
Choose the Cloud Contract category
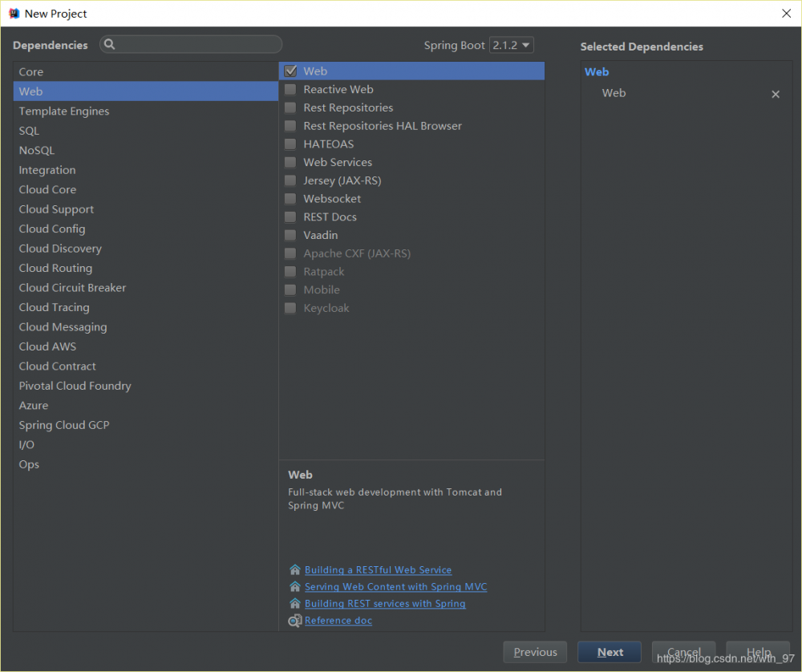pyautogui.click(x=146, y=366)
